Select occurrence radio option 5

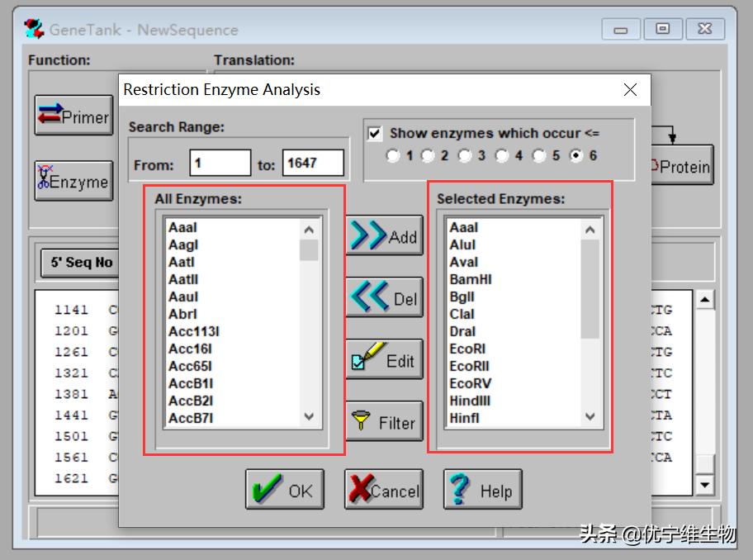[539, 155]
